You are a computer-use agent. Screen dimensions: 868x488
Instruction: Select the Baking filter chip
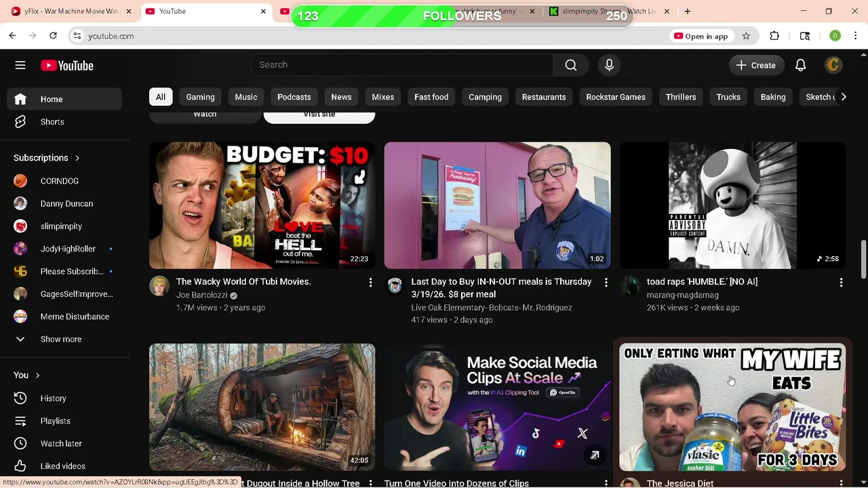click(773, 97)
